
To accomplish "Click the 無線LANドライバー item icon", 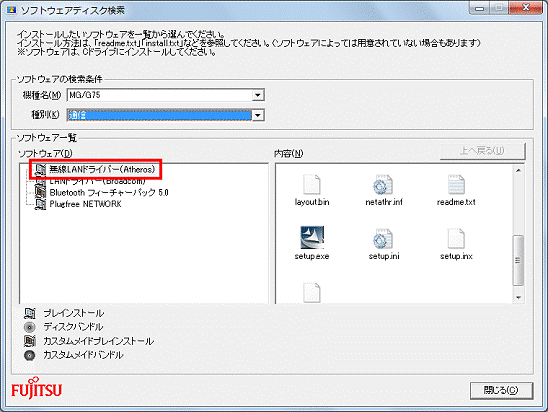I will 40,169.
